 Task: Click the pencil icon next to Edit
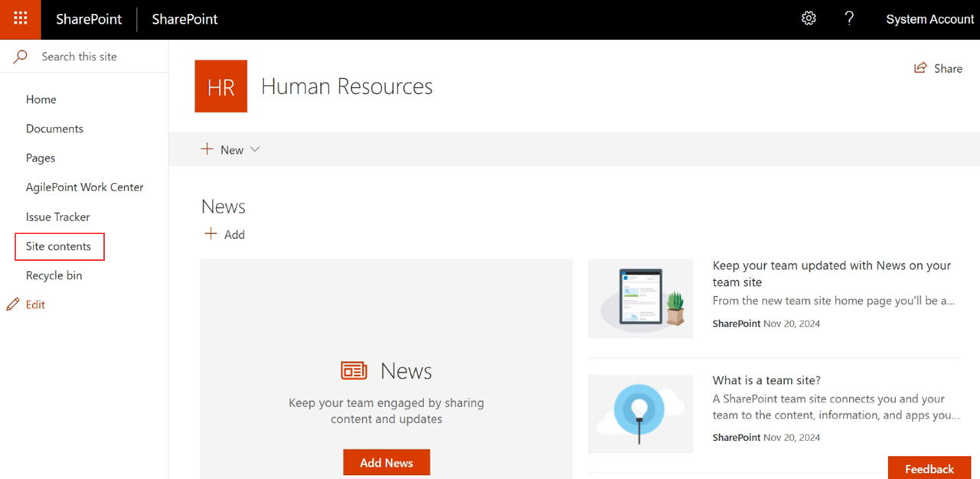click(x=12, y=305)
